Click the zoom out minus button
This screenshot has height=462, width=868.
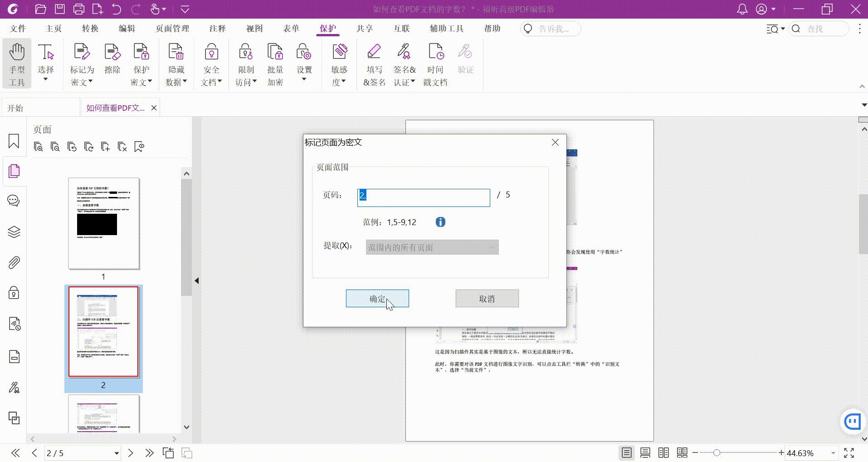[x=695, y=453]
